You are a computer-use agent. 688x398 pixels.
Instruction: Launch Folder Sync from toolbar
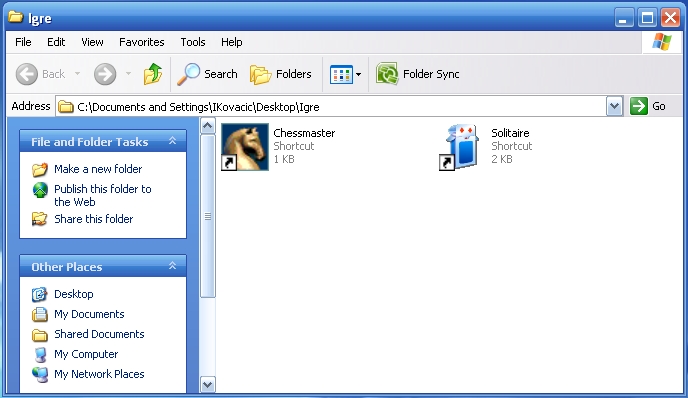pyautogui.click(x=417, y=74)
